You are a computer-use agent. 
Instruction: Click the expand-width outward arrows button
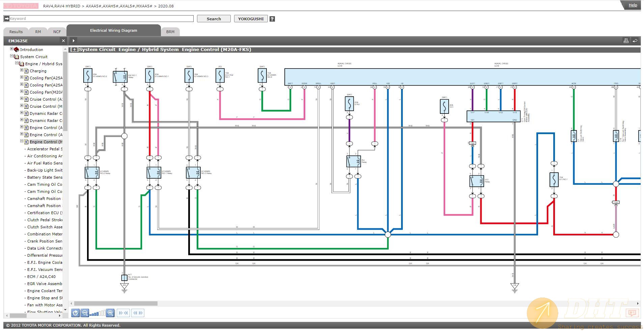[x=138, y=313]
